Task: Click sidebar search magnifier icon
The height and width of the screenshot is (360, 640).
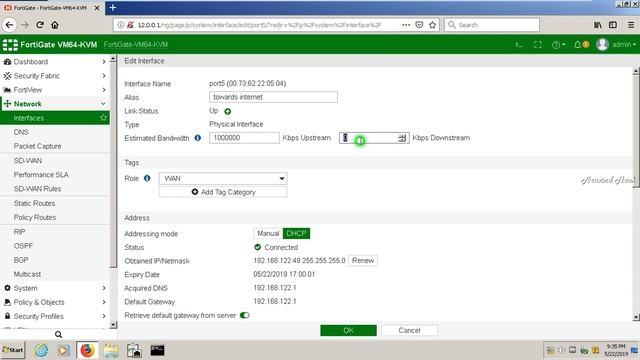Action: point(58,334)
